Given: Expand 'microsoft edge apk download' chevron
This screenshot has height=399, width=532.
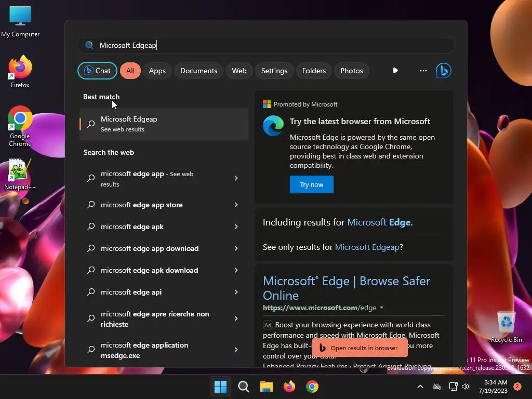Looking at the screenshot, I should pos(236,270).
